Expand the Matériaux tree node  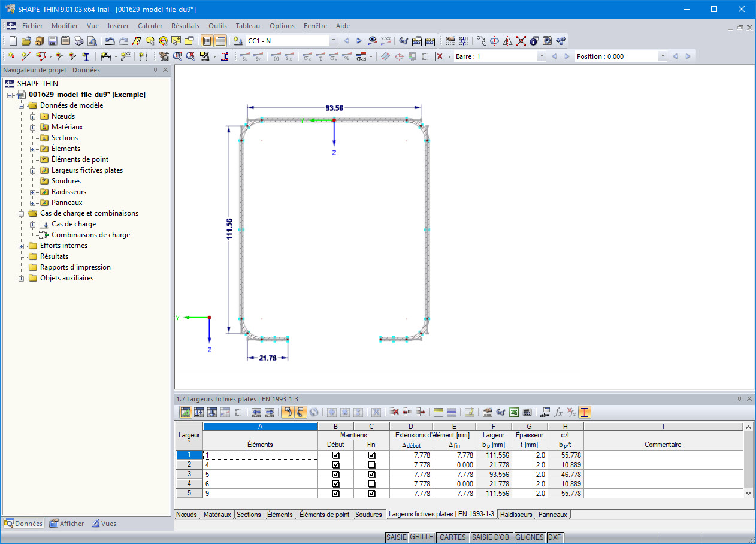point(33,127)
